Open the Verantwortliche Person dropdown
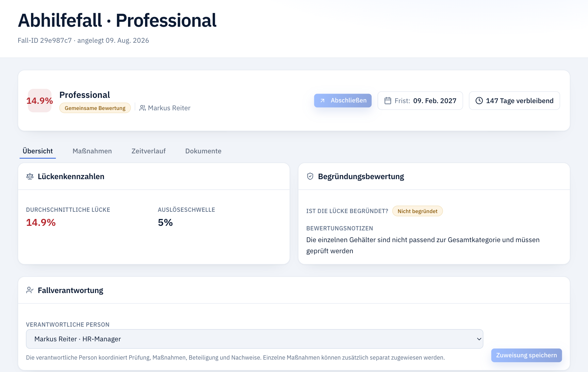The image size is (588, 372). click(254, 339)
